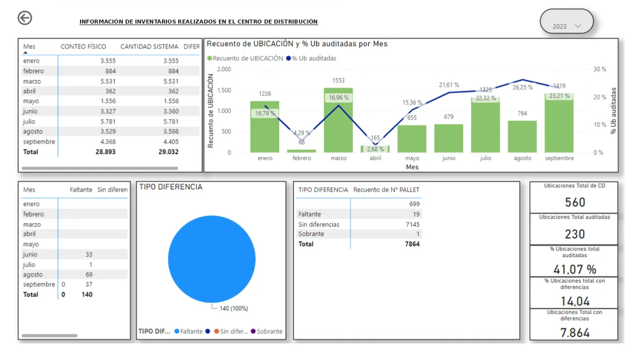
Task: Click the 'Ubicaciones Total de CD' card value 560
Action: [575, 202]
